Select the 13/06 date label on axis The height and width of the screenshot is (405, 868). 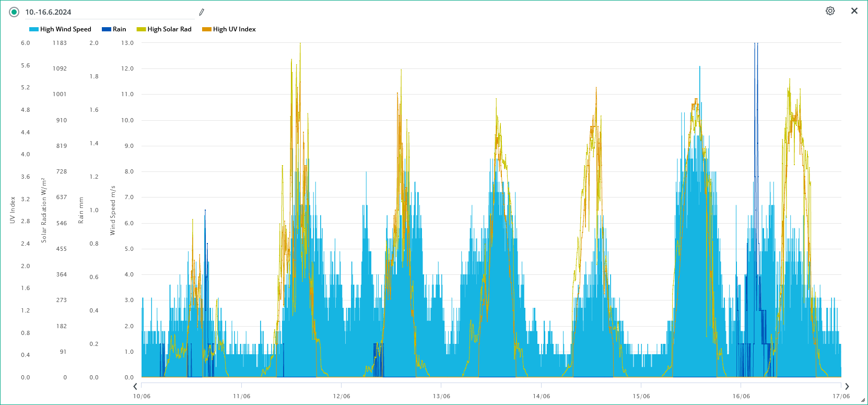pos(441,396)
